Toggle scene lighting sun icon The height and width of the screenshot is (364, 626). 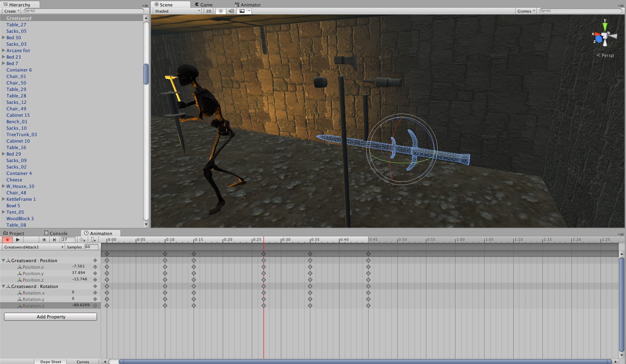pyautogui.click(x=221, y=11)
